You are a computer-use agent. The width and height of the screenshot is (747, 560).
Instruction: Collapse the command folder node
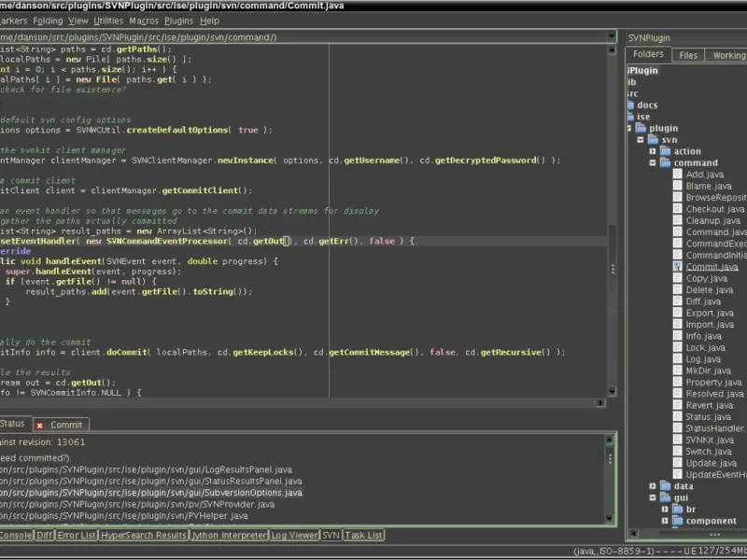click(x=653, y=162)
